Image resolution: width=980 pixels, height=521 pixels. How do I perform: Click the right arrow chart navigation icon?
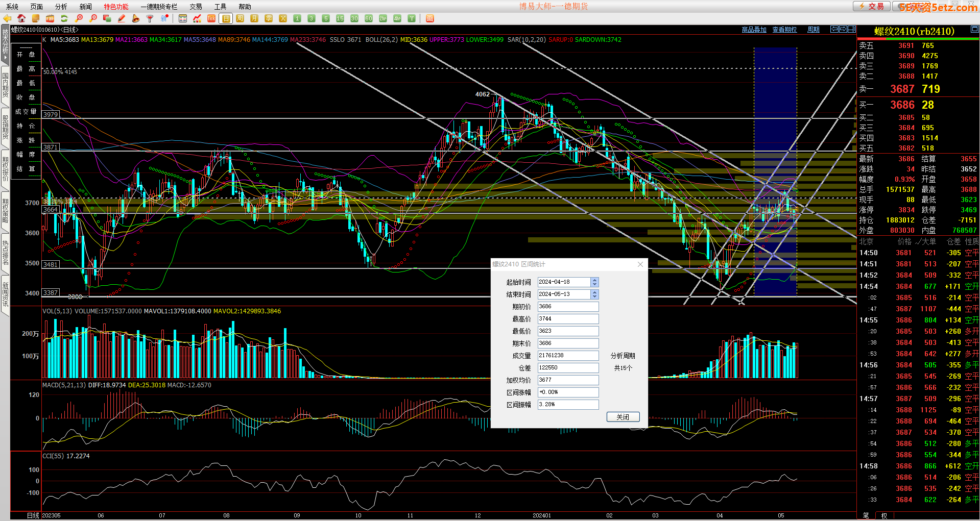click(843, 29)
